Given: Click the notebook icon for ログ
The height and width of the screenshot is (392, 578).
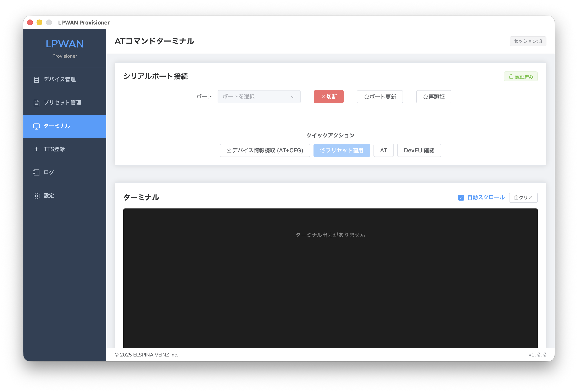Looking at the screenshot, I should pos(36,173).
